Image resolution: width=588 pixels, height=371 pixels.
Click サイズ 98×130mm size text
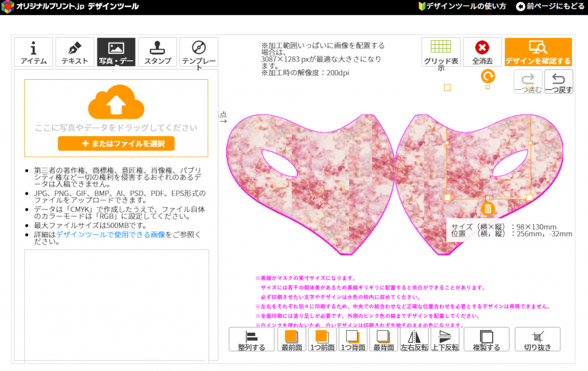(504, 227)
